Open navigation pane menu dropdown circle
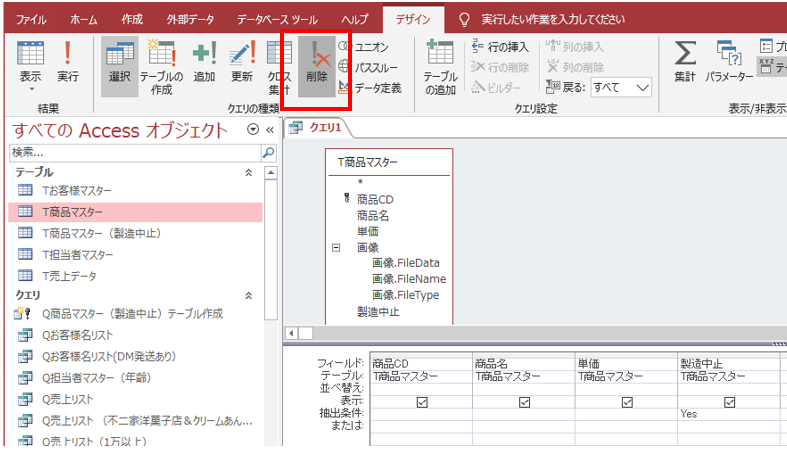Image resolution: width=787 pixels, height=452 pixels. 253,130
